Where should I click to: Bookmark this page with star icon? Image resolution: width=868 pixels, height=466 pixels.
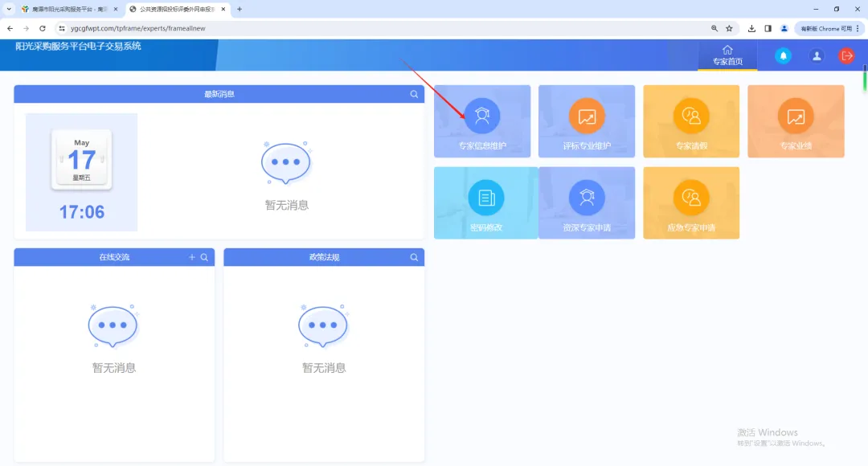click(x=729, y=28)
